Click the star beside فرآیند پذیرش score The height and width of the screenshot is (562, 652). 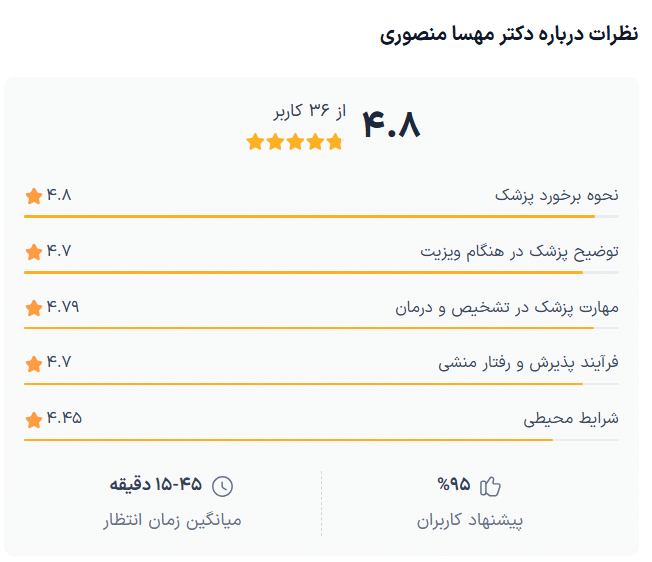tap(34, 363)
